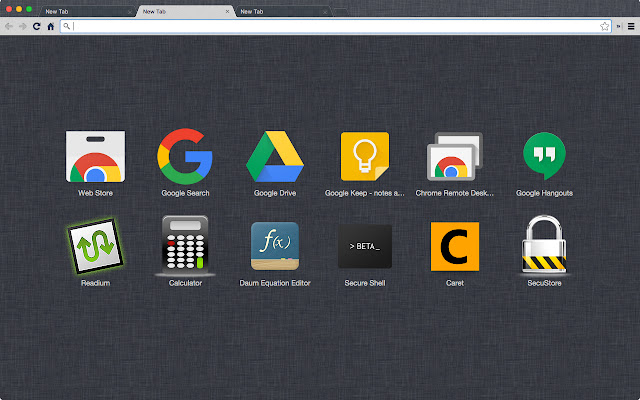640x400 pixels.
Task: Maximize window with green button
Action: point(29,9)
